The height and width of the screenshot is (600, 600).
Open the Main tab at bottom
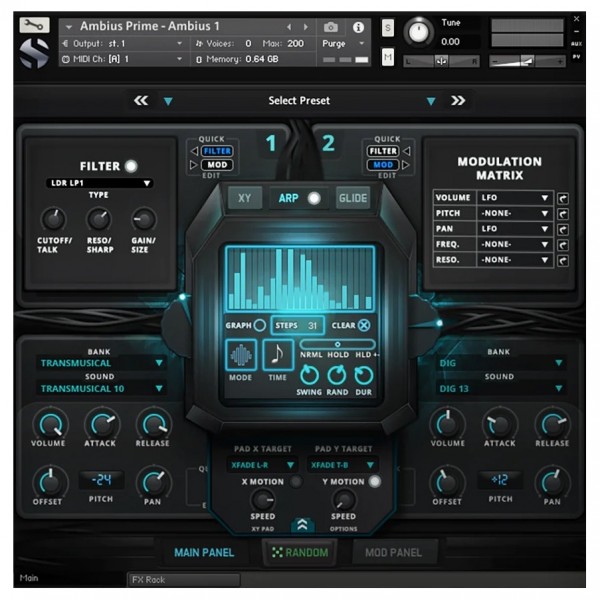pyautogui.click(x=29, y=578)
